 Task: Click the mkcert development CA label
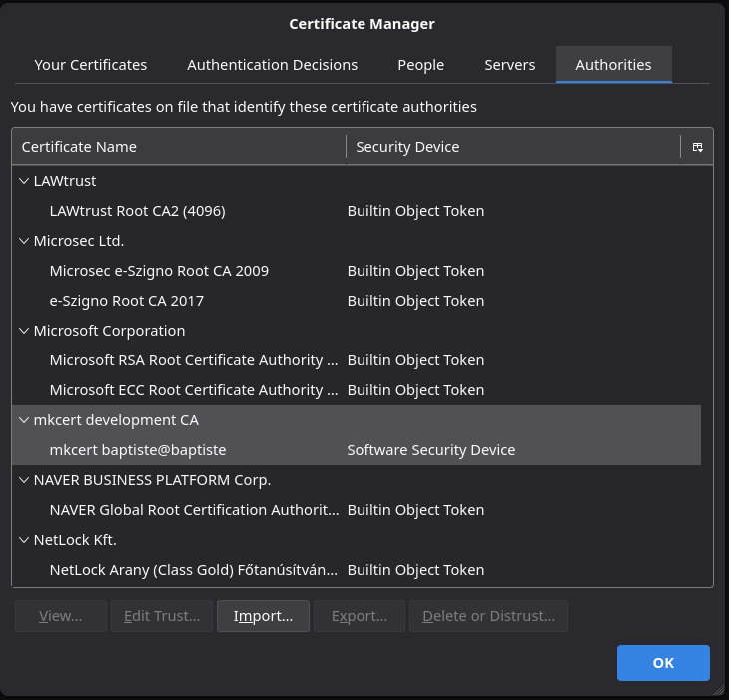116,420
